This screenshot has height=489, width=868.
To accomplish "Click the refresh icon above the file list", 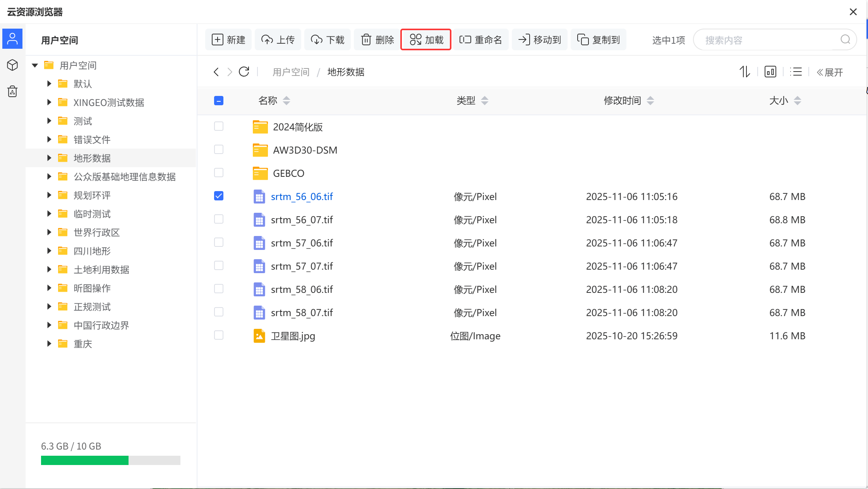I will coord(244,72).
